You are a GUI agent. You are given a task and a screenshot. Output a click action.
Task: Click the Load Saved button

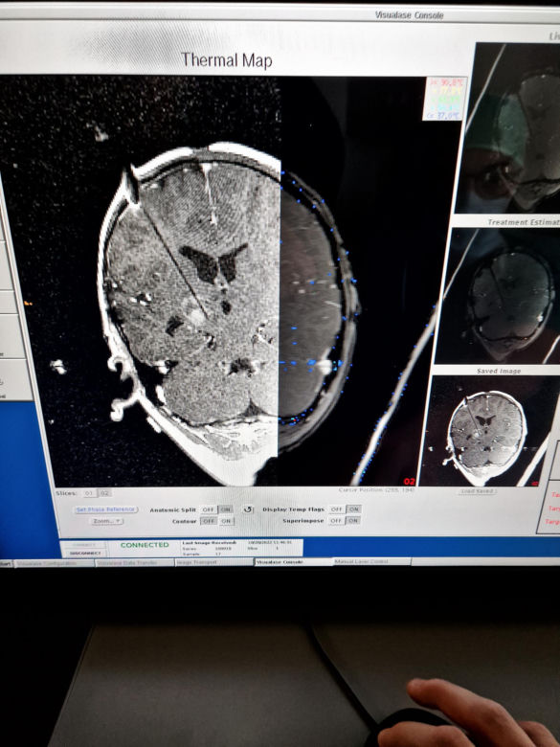(478, 491)
